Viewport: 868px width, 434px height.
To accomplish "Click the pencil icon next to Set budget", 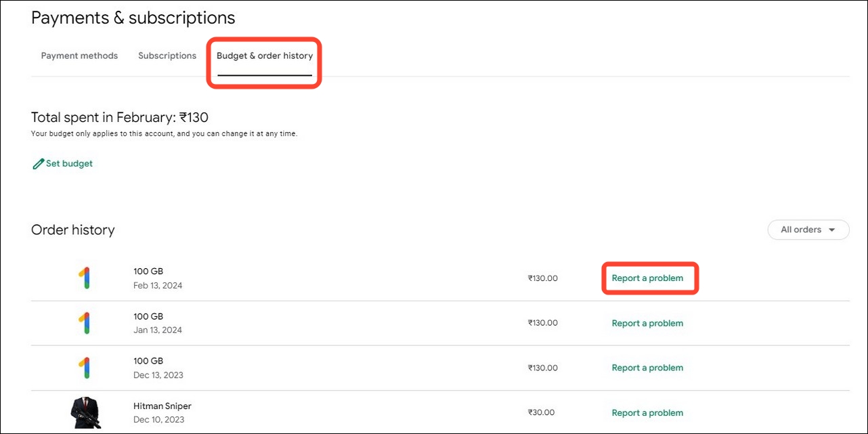I will [x=39, y=163].
